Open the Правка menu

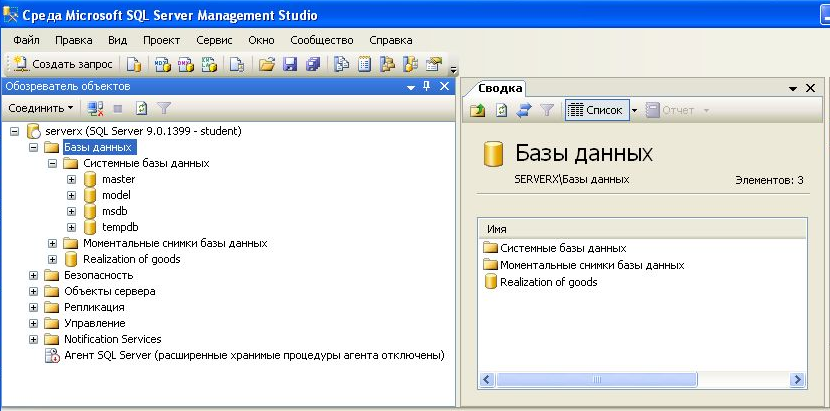pos(74,40)
